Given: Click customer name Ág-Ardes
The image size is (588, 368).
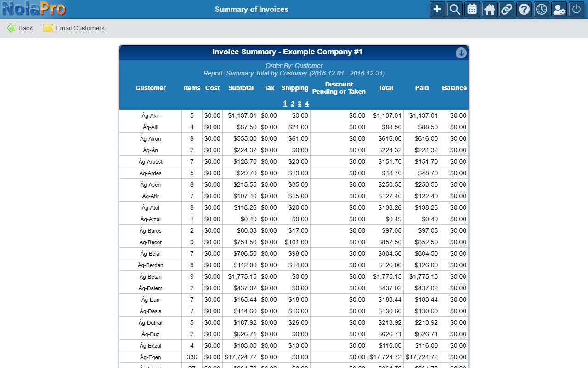Looking at the screenshot, I should point(151,173).
